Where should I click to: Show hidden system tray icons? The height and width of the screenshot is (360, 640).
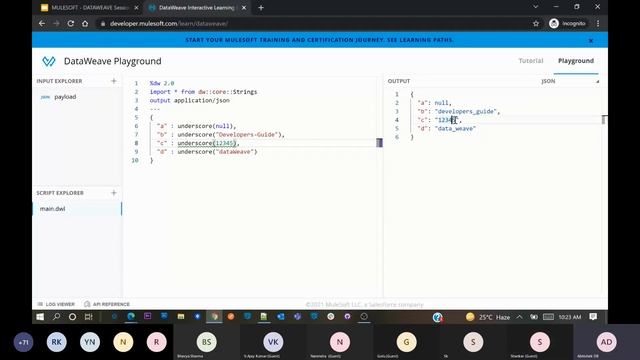pos(519,317)
